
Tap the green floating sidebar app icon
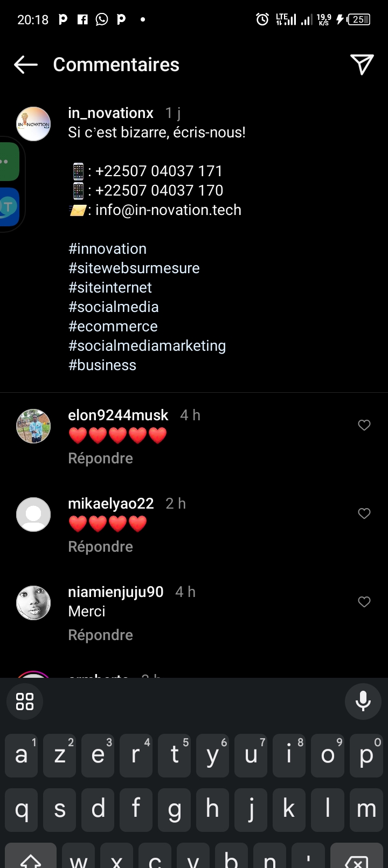click(9, 162)
